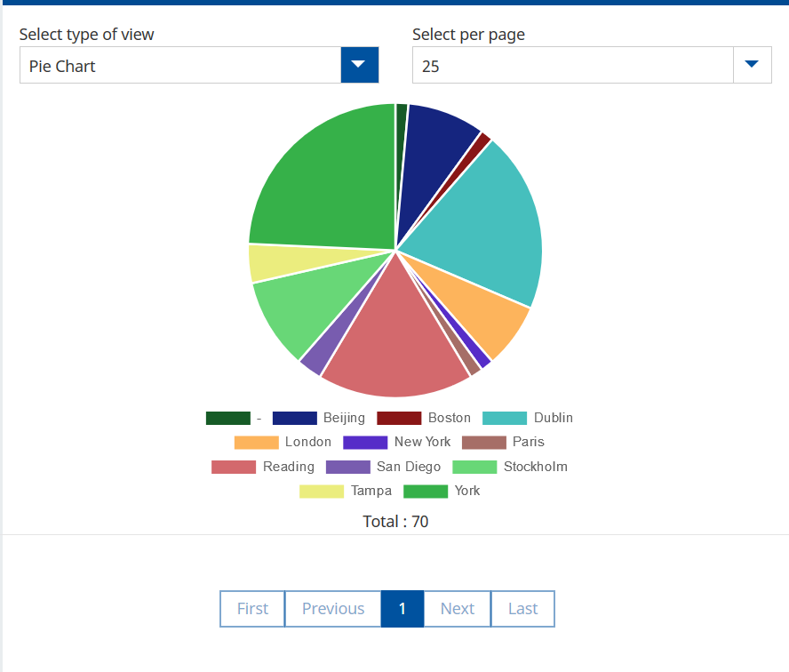Click the Tampa legend color box
This screenshot has height=672, width=789.
322,491
